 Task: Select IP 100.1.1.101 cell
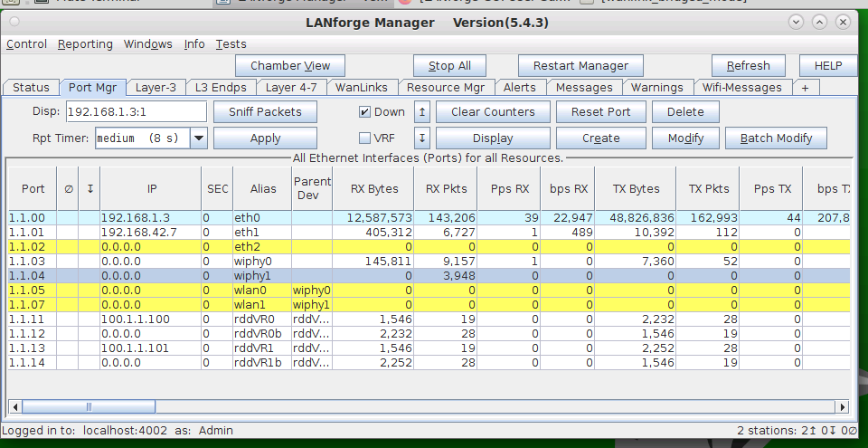tap(151, 348)
